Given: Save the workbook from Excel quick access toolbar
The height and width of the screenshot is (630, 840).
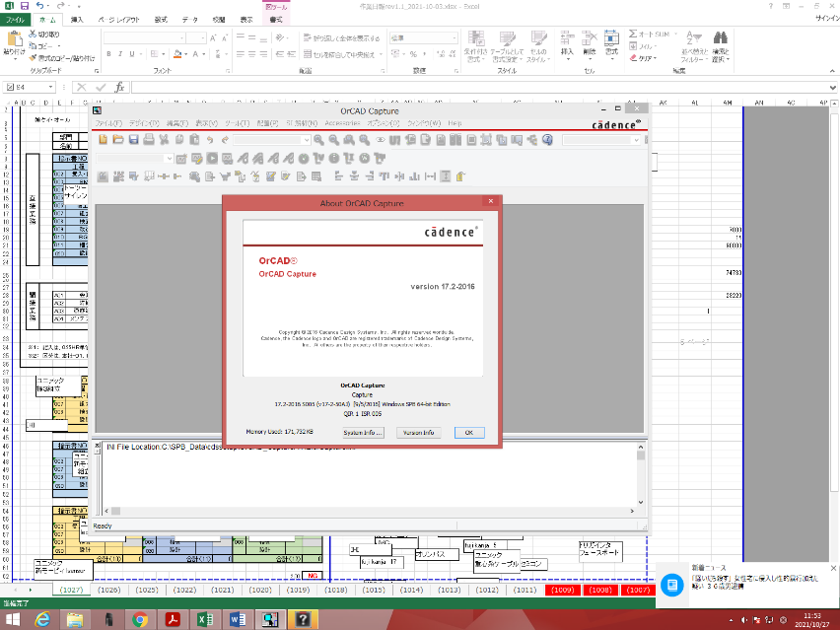Looking at the screenshot, I should [x=24, y=6].
